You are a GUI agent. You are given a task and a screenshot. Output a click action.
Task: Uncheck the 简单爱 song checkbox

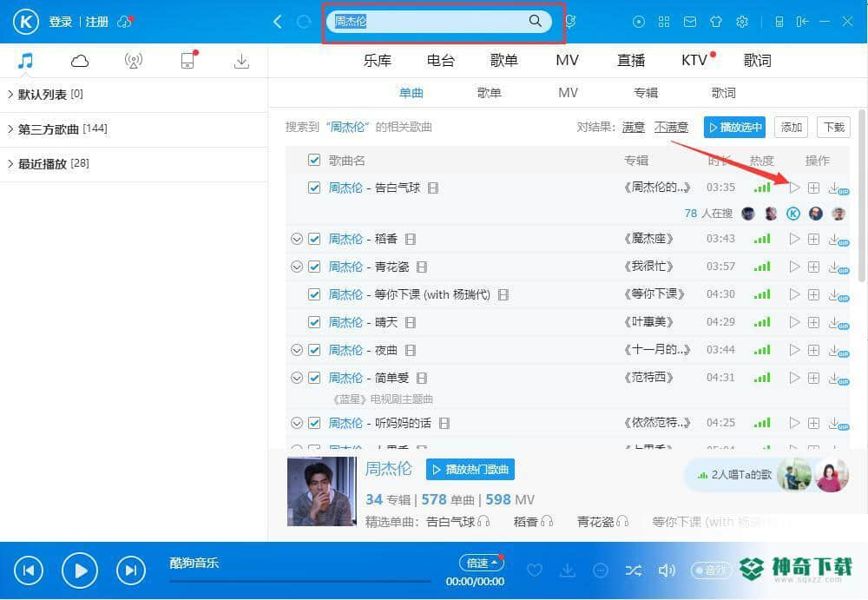tap(314, 378)
